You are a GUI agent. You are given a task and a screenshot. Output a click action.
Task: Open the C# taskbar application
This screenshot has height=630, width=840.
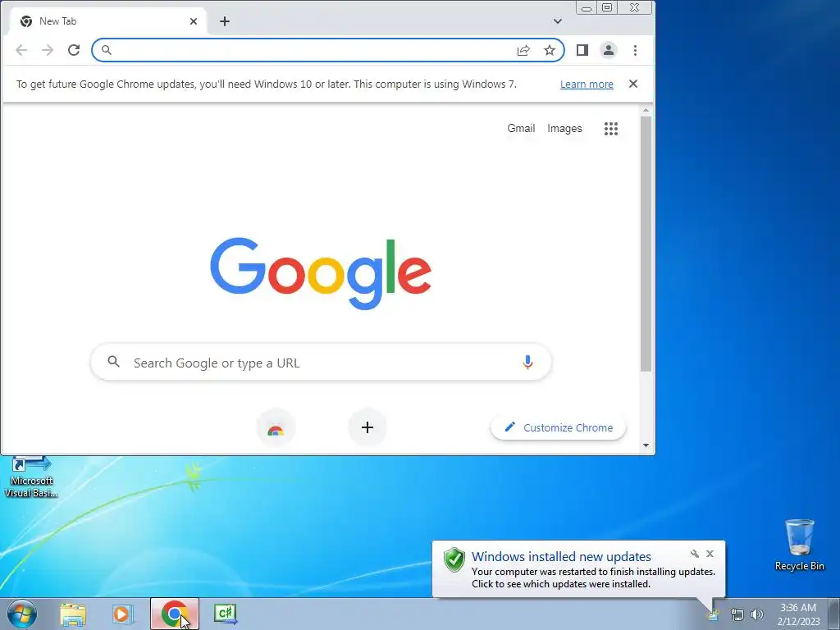pos(226,614)
